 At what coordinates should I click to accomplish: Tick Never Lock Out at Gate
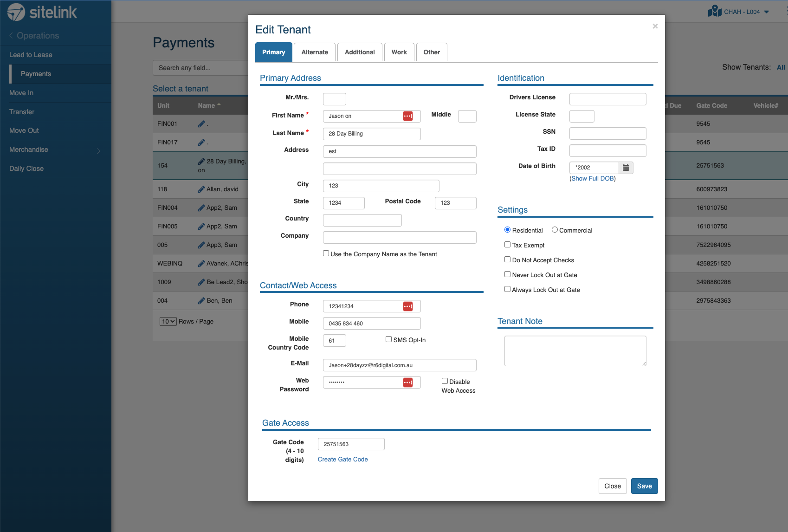click(x=507, y=274)
